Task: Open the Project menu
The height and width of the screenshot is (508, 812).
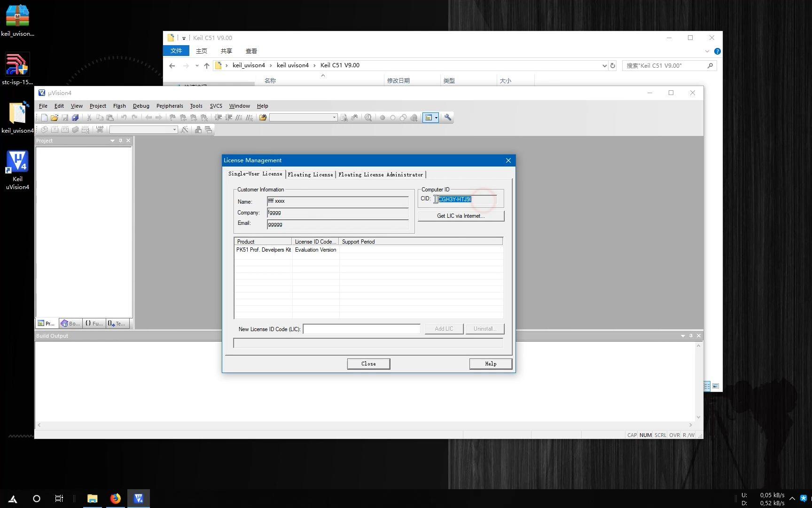Action: [98, 106]
